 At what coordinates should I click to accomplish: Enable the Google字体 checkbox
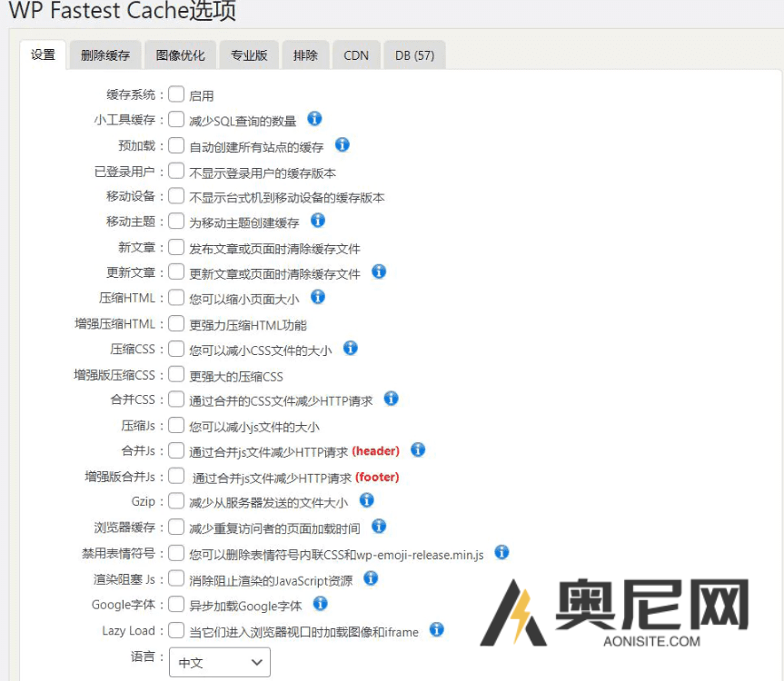pos(176,604)
